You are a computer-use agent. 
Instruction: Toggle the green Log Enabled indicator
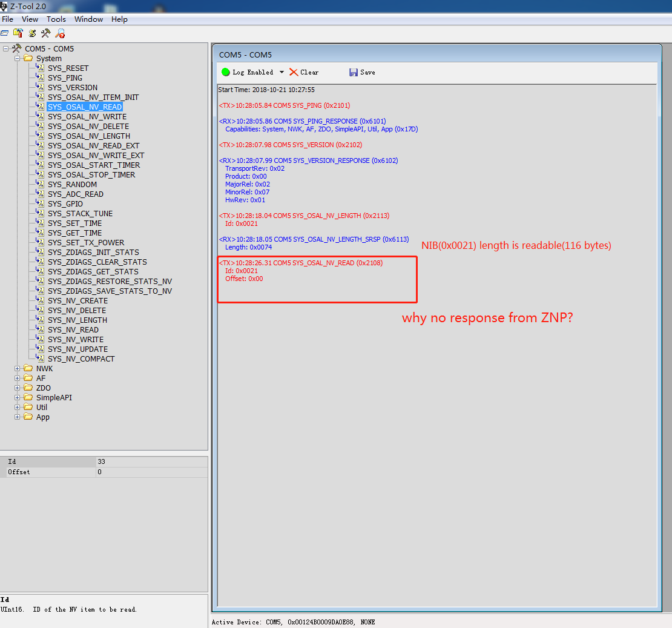(225, 71)
